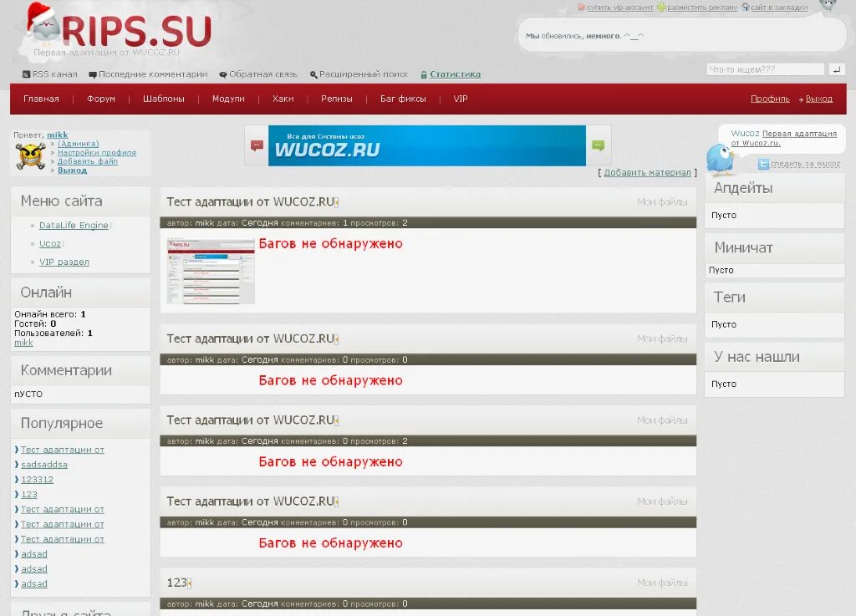
Task: Click the WUCOZ.RU blue banner
Action: click(427, 145)
